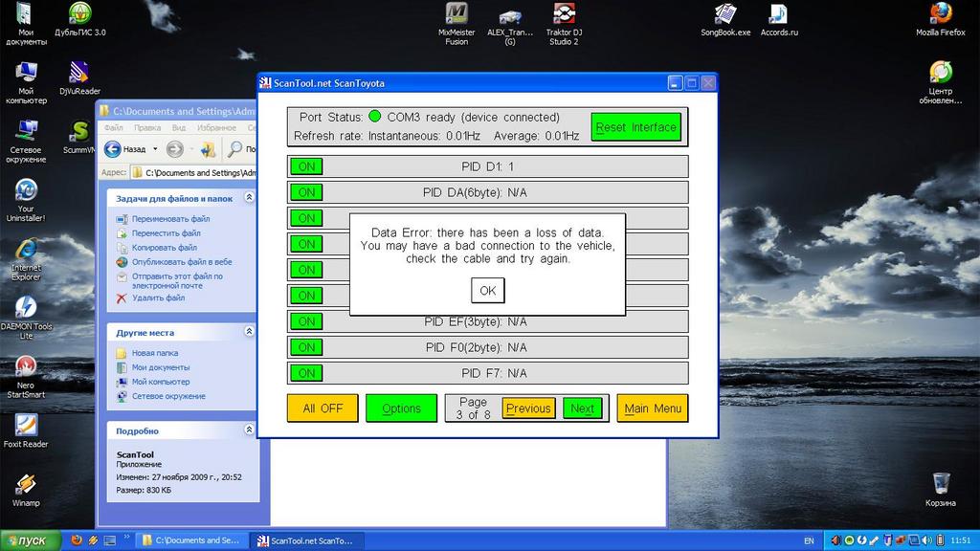Turn all PIDs off with All OFF

(323, 408)
